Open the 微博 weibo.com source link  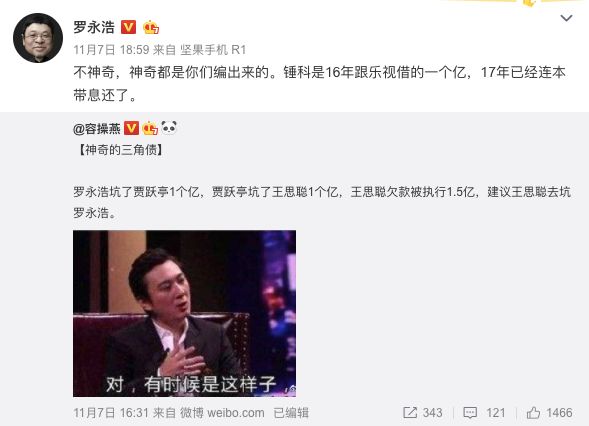coord(222,413)
